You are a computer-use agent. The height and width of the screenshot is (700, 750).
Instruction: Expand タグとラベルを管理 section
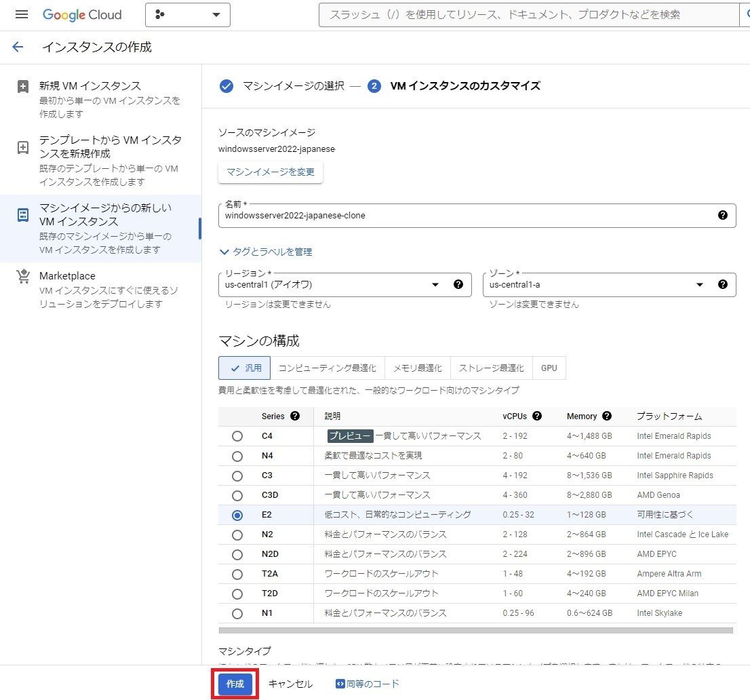pos(265,252)
